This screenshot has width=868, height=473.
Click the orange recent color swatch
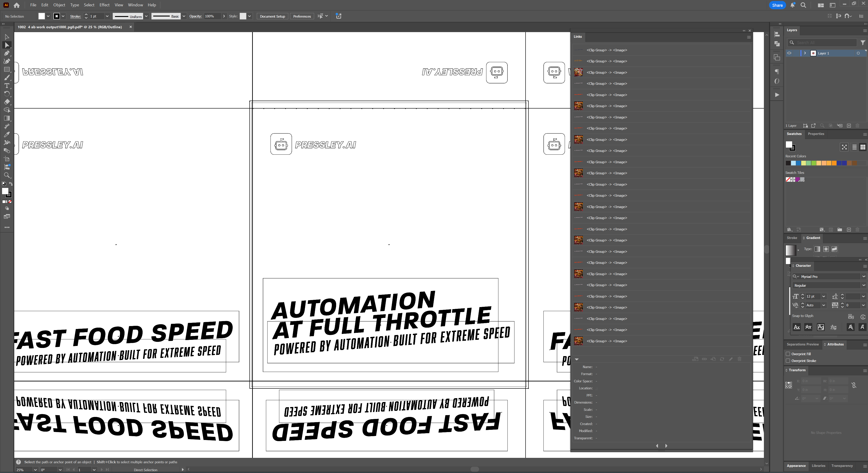pos(834,163)
